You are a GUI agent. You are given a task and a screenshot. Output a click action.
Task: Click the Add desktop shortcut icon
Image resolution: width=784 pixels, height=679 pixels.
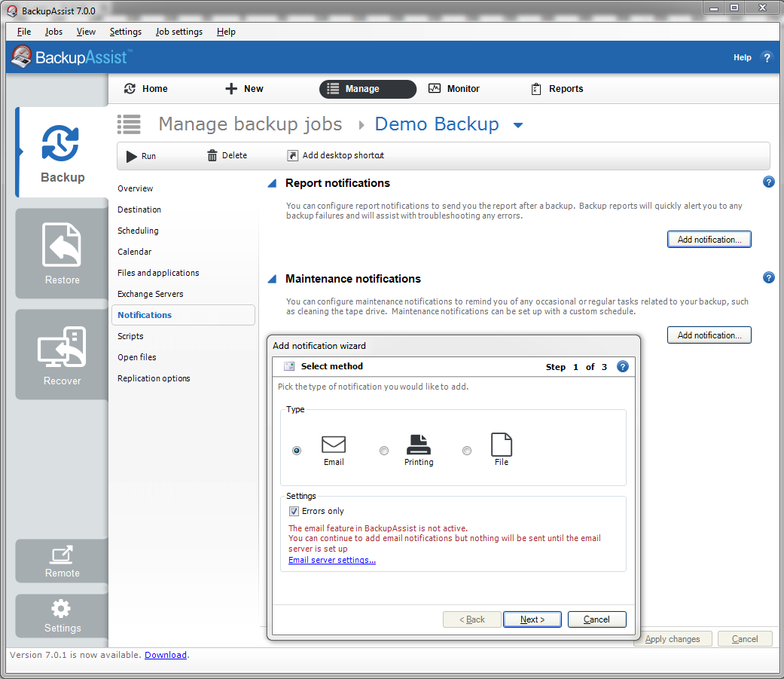pos(293,155)
